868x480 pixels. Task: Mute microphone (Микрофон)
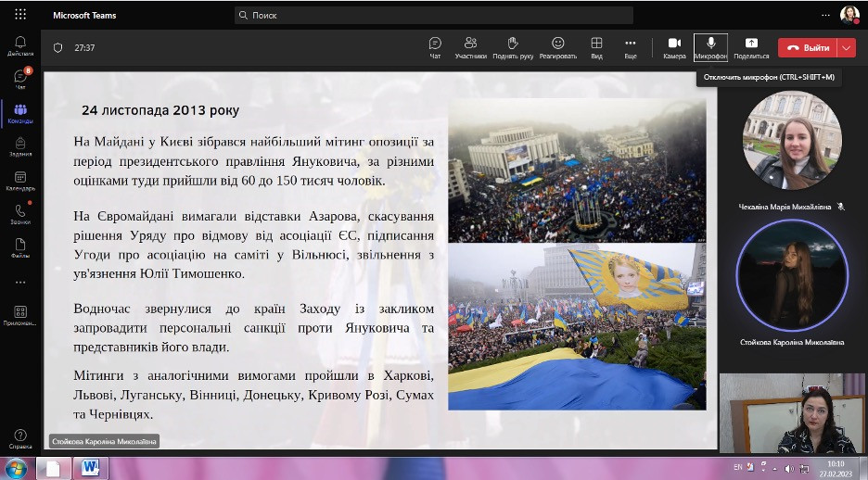tap(710, 48)
